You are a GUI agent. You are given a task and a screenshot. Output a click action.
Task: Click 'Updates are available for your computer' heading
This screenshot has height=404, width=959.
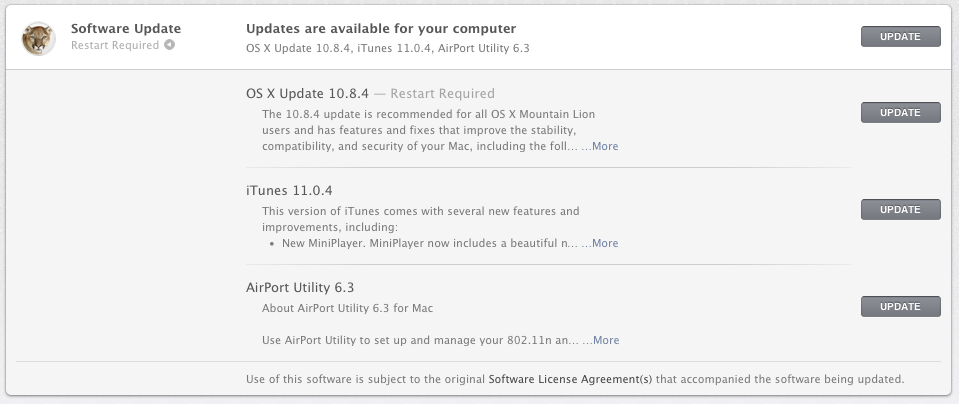[381, 29]
